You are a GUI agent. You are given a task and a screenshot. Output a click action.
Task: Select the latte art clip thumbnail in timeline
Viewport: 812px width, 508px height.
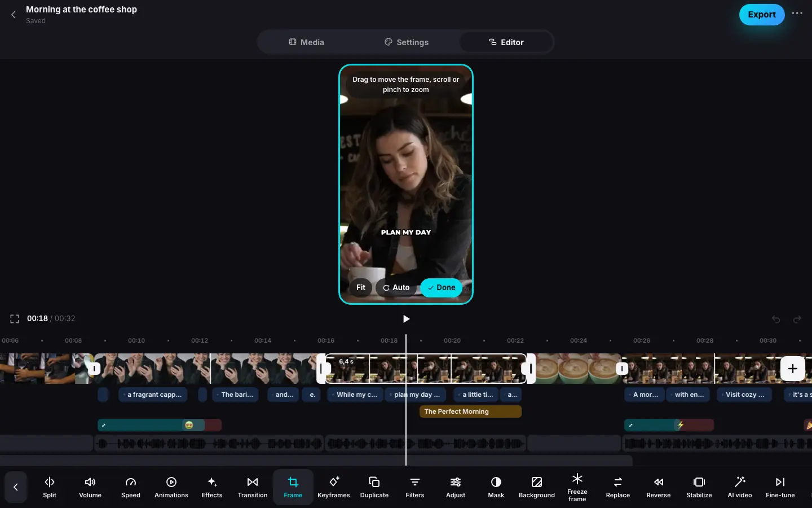578,369
